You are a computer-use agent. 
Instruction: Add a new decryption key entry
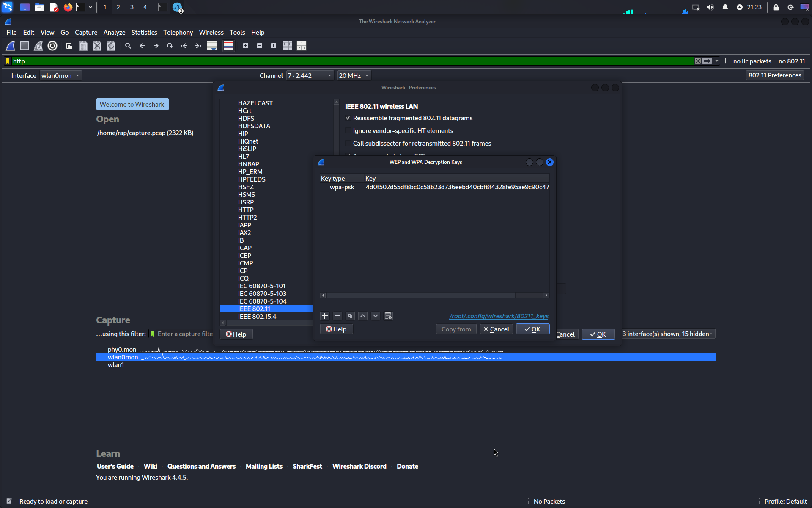tap(325, 316)
